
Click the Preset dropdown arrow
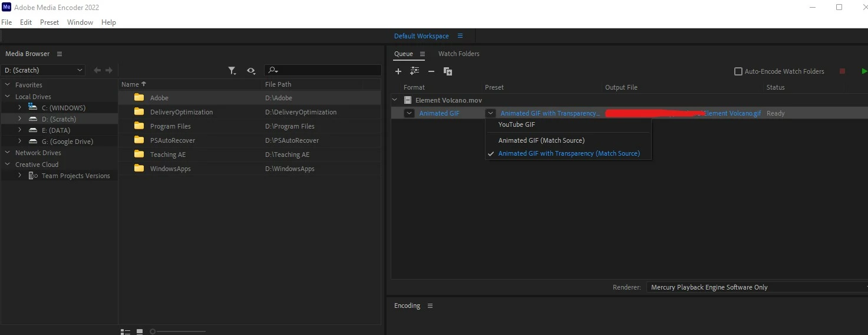click(490, 113)
